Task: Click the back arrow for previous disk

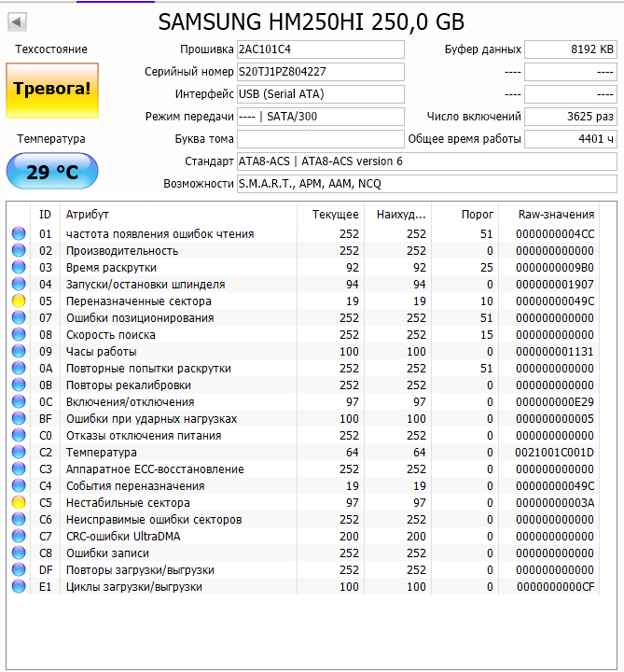Action: pyautogui.click(x=17, y=21)
